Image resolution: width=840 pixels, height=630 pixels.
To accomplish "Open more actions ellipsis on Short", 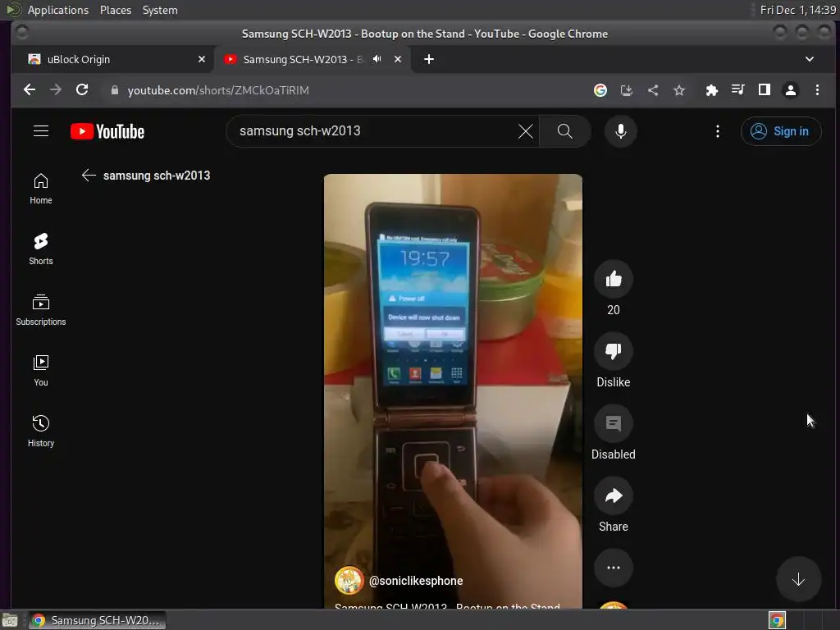I will point(614,568).
